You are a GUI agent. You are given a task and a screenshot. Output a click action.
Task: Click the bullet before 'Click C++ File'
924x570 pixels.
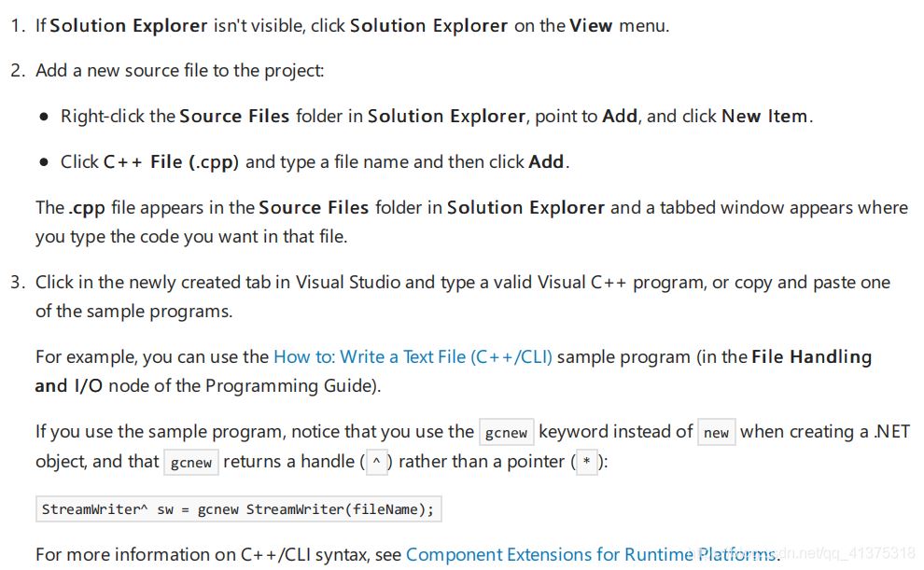(x=44, y=162)
